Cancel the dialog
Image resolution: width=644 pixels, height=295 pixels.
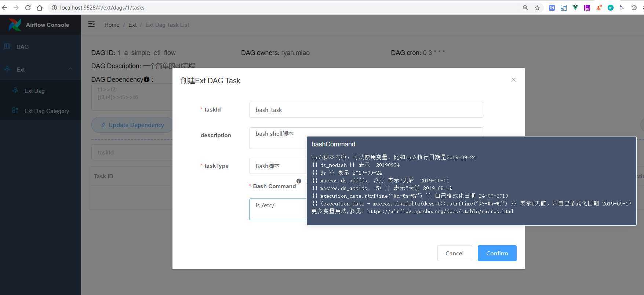pos(455,253)
